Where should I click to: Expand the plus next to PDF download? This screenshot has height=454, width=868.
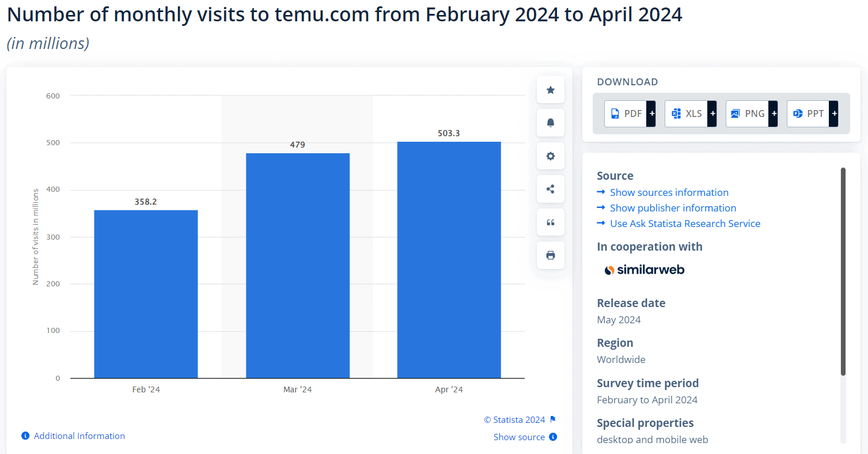click(x=651, y=113)
